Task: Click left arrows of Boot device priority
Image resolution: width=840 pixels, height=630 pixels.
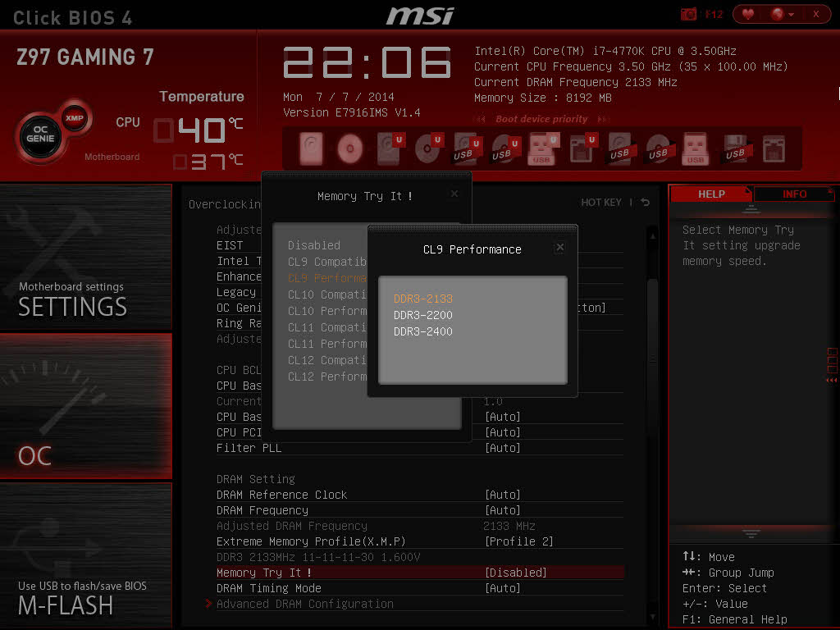Action: (x=481, y=119)
